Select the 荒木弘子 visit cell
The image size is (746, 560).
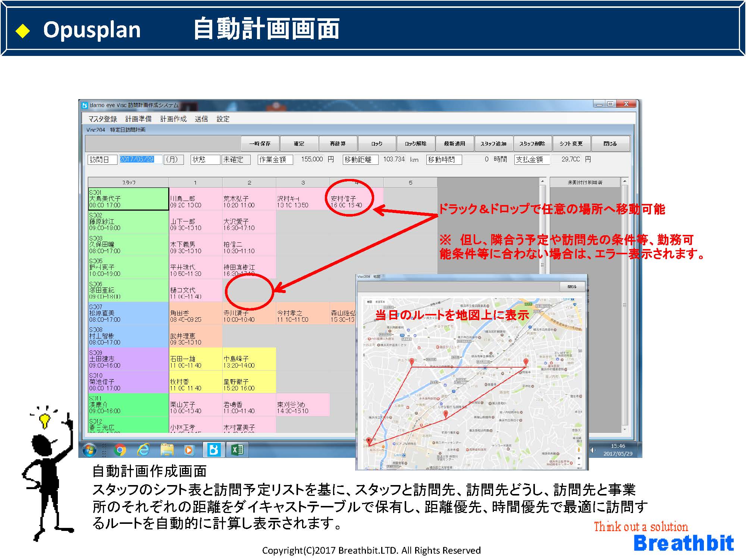pyautogui.click(x=249, y=199)
